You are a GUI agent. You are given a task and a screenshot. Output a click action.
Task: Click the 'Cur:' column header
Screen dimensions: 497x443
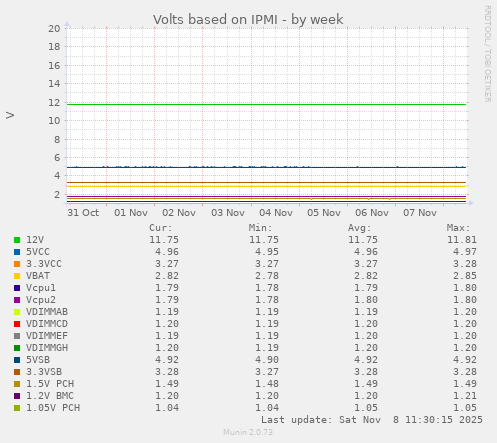pos(161,228)
